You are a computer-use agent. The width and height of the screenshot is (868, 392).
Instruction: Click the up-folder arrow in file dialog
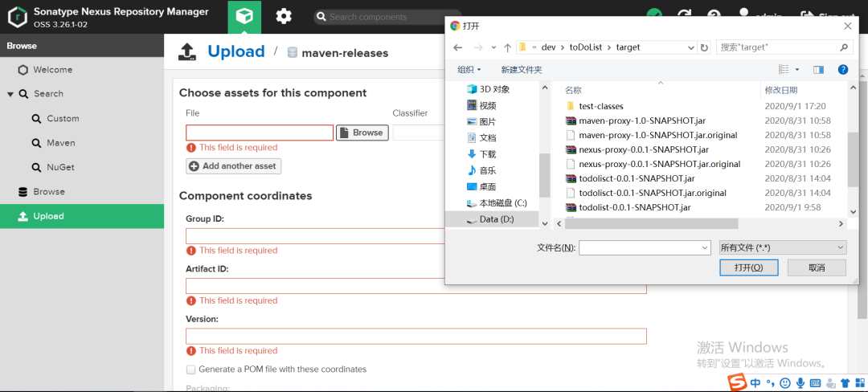pyautogui.click(x=507, y=47)
